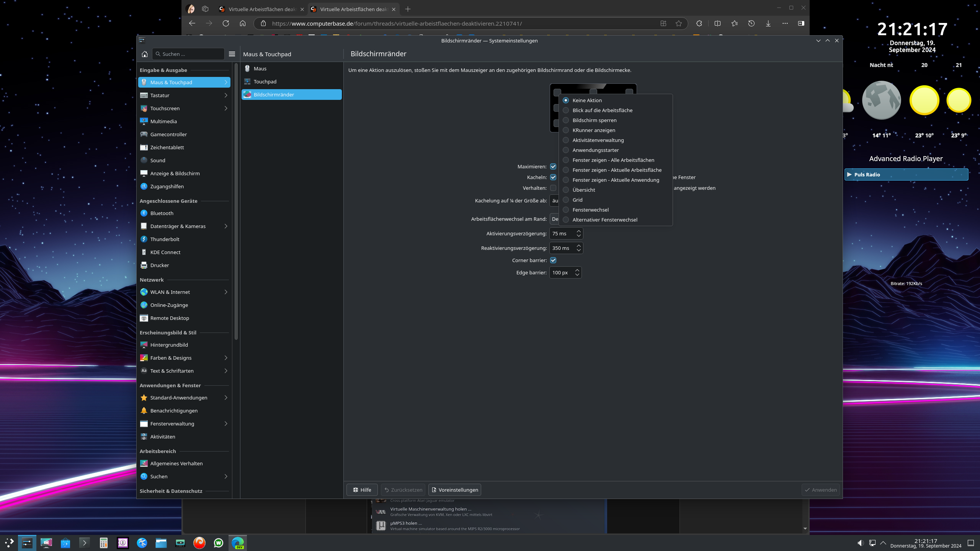The width and height of the screenshot is (980, 551).
Task: Open the hamburger menu beside search field
Action: [232, 54]
